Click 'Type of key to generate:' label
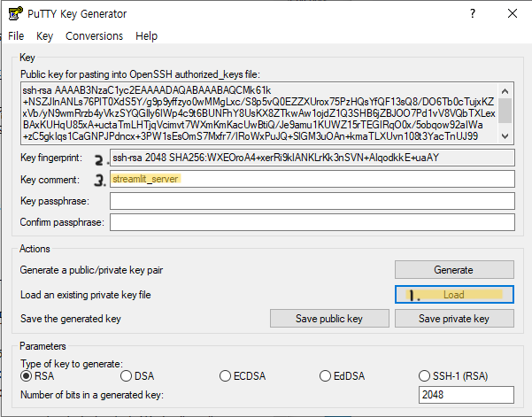Viewport: 532px width, 417px height. (x=72, y=364)
